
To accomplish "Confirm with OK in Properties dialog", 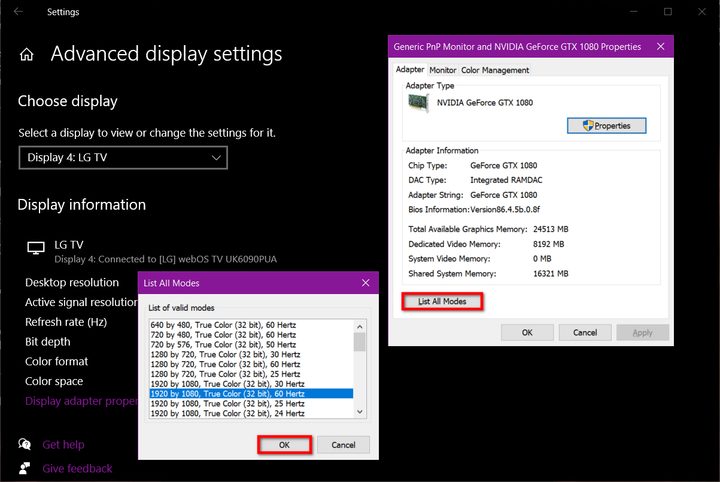I will point(527,332).
